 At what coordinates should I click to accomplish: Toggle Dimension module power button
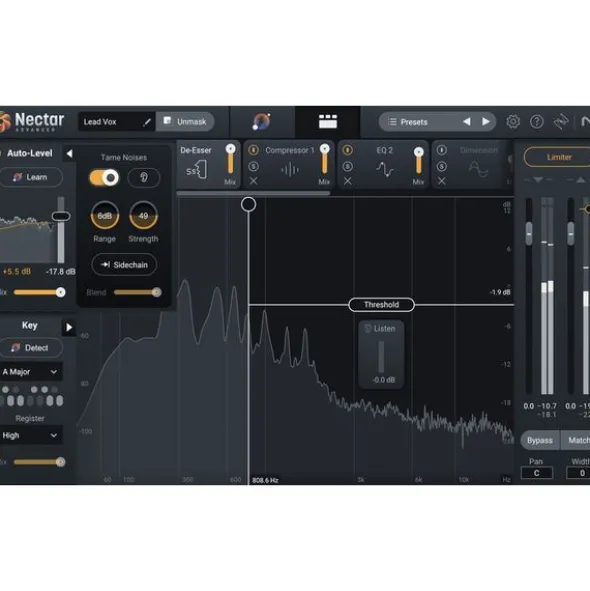441,150
